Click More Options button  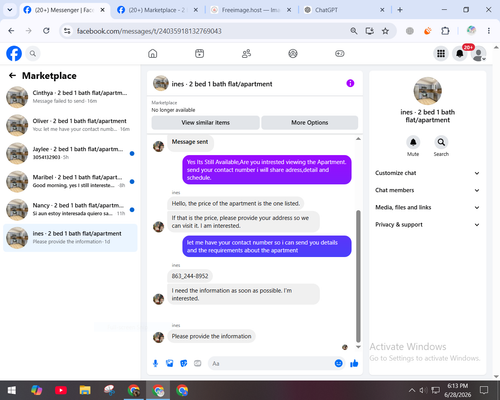[x=310, y=123]
